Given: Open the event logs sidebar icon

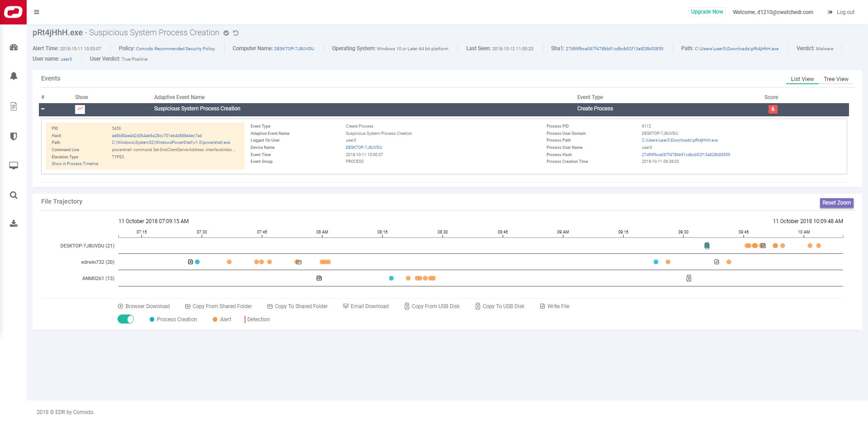Looking at the screenshot, I should coord(14,106).
